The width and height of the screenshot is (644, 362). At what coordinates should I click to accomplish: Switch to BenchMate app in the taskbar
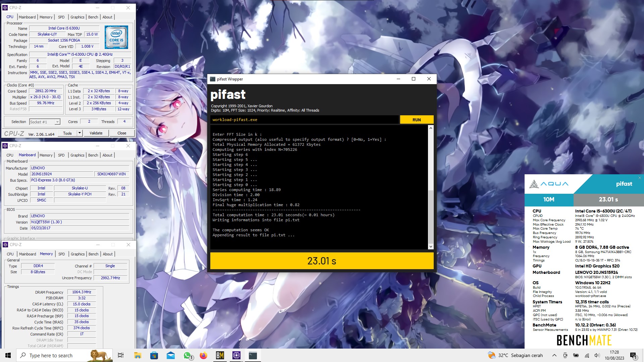point(220,355)
